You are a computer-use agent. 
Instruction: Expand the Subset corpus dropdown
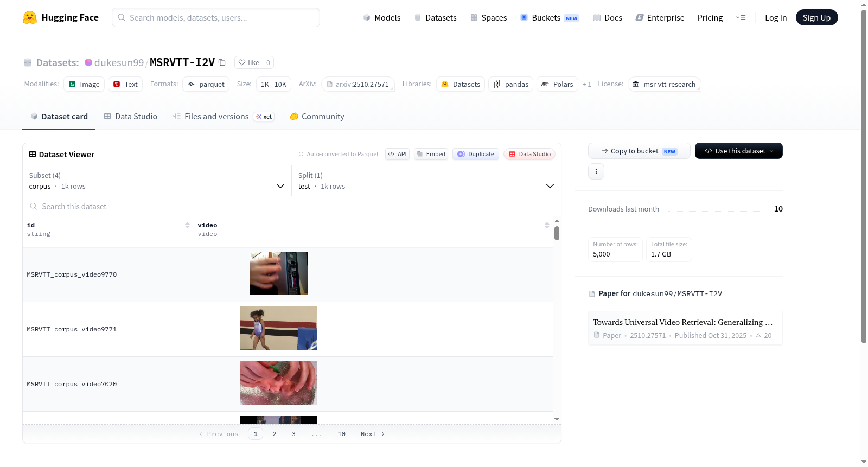point(157,181)
